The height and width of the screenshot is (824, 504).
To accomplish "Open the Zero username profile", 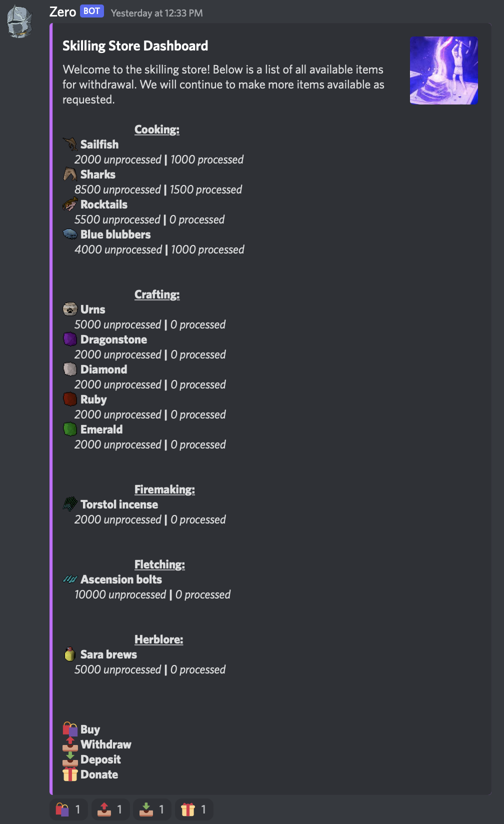I will [62, 12].
